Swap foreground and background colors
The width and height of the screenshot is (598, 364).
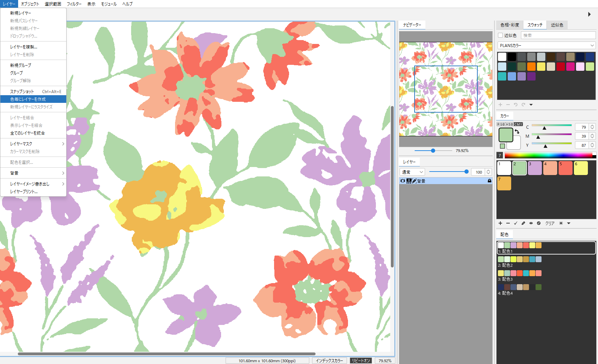pos(517,131)
